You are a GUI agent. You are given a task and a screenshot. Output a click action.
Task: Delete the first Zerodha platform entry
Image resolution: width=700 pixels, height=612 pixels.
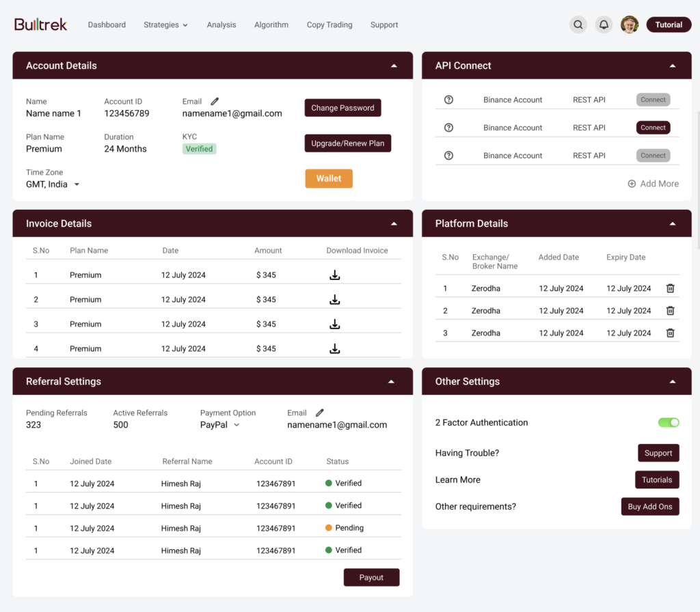click(670, 288)
